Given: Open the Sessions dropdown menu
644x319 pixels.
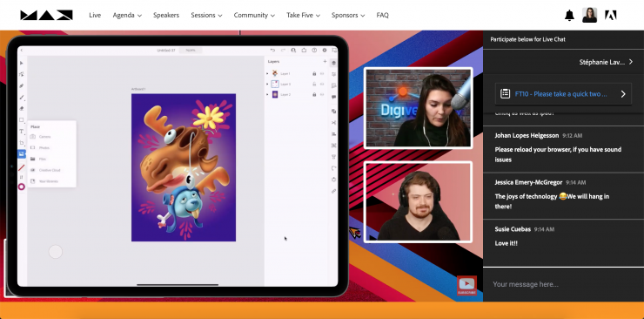Looking at the screenshot, I should (206, 15).
